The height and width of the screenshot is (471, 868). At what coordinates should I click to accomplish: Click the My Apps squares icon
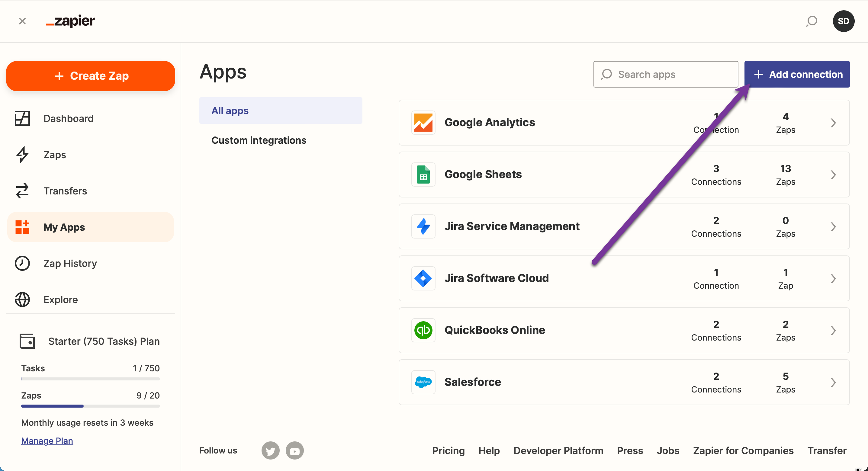[22, 227]
